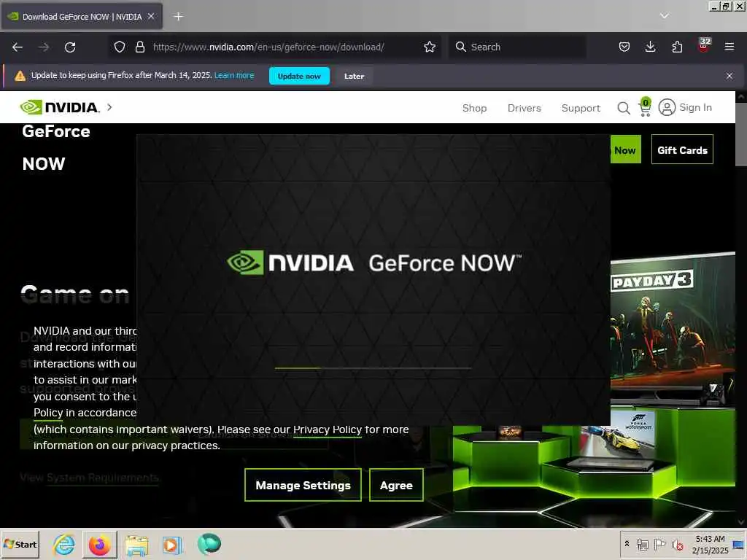Click the muted volume tray icon
The width and height of the screenshot is (747, 560).
click(x=677, y=545)
